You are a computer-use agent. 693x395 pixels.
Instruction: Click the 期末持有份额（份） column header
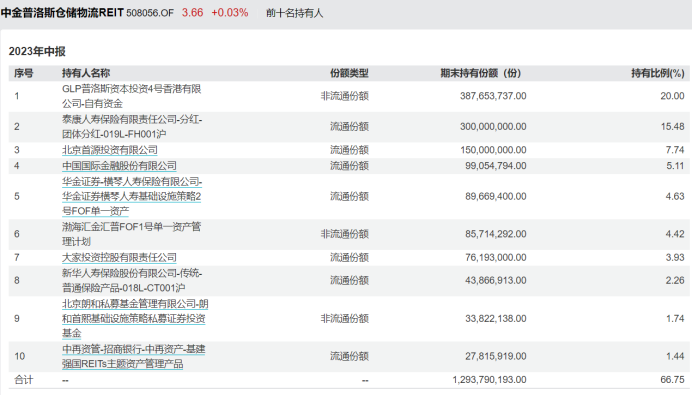(x=480, y=73)
